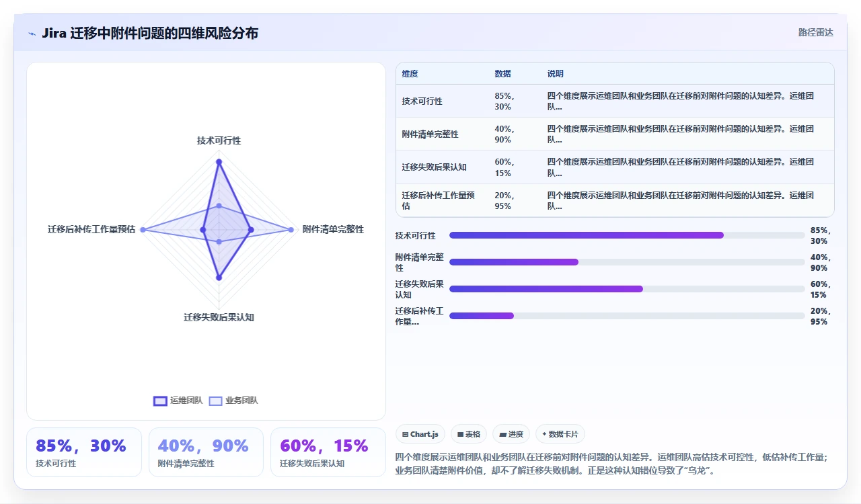Click the 运维团队 legend color box

point(160,401)
